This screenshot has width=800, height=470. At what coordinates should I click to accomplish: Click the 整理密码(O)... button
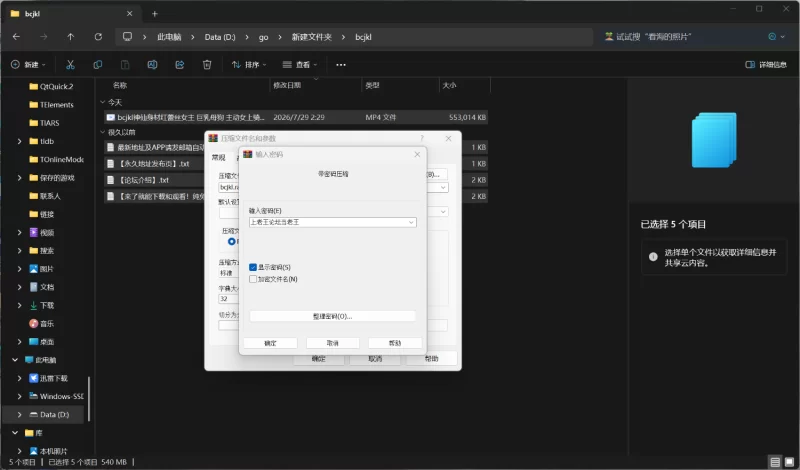click(332, 316)
